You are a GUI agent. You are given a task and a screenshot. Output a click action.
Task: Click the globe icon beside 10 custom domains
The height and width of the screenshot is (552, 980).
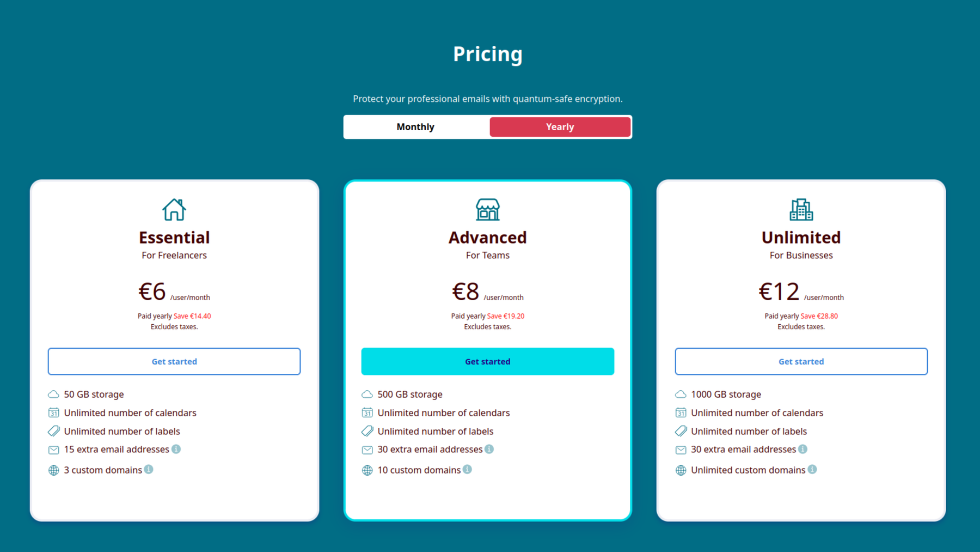click(367, 470)
